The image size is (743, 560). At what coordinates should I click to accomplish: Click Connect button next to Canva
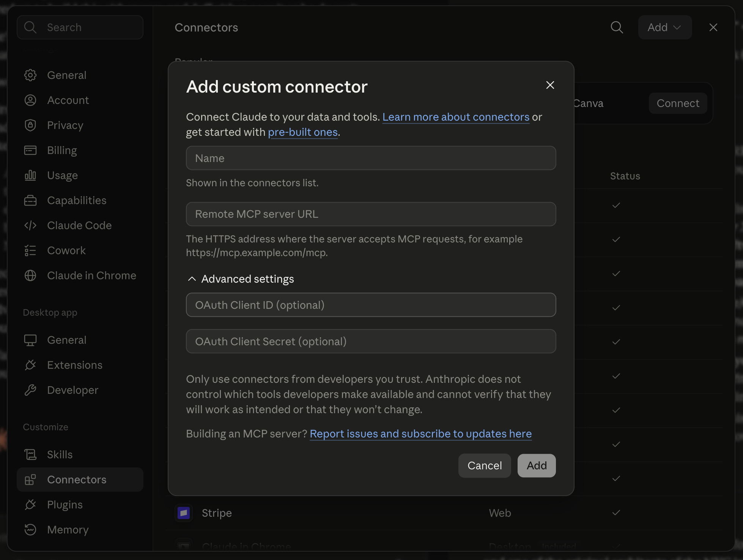[x=678, y=103]
